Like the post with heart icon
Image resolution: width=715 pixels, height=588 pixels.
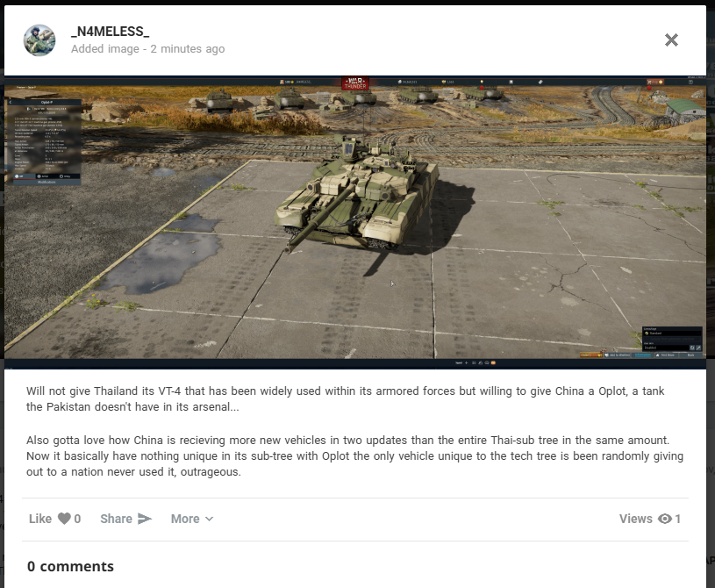tap(64, 519)
